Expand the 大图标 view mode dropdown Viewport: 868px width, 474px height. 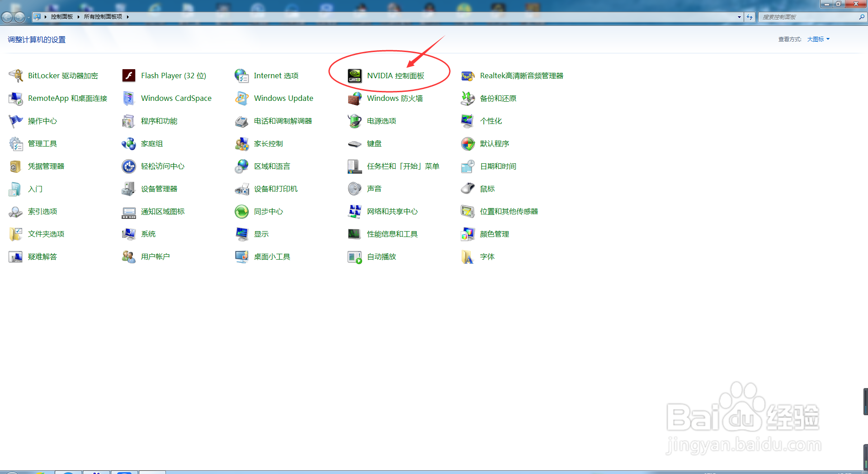(x=819, y=39)
